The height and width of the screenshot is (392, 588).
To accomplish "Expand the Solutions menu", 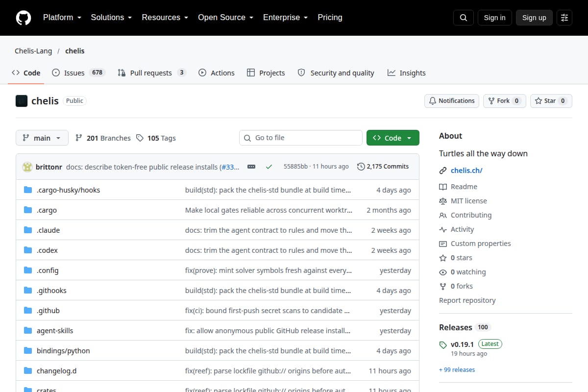I will (x=112, y=18).
